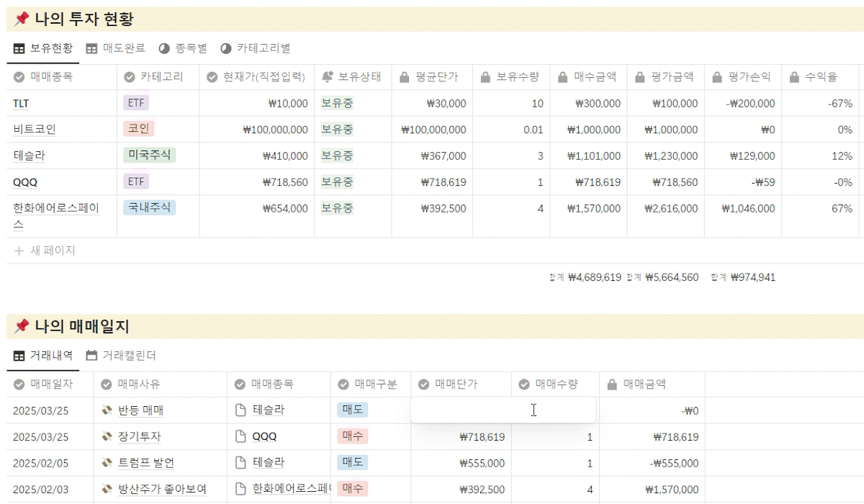The image size is (864, 504).
Task: Click the ETF tag in TLT row
Action: pos(136,103)
